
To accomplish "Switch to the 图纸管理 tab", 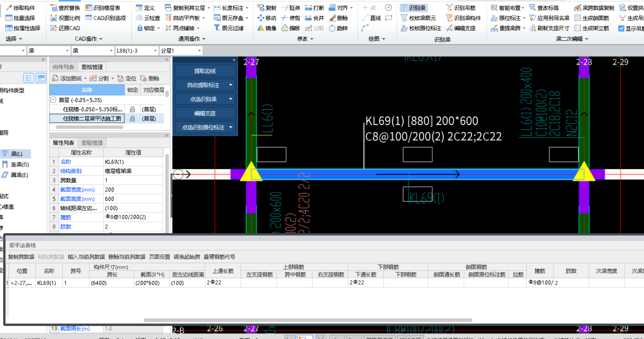I will [x=92, y=67].
